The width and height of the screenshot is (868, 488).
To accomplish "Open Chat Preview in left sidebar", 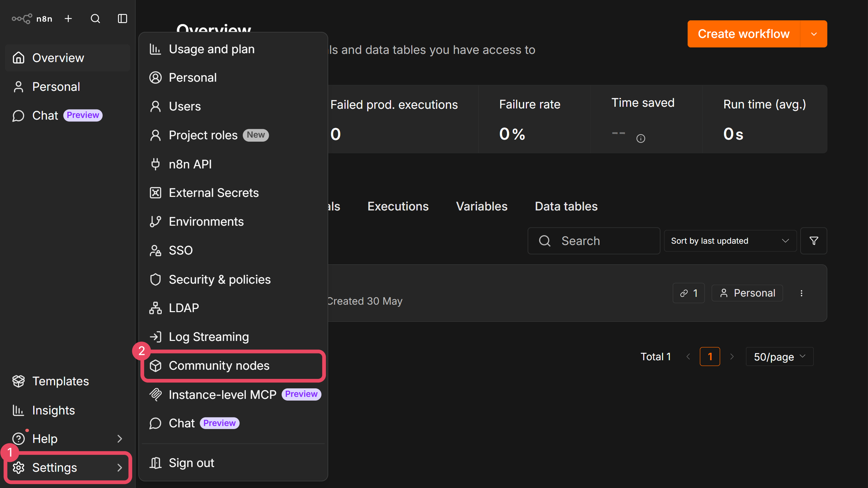I will pyautogui.click(x=68, y=116).
